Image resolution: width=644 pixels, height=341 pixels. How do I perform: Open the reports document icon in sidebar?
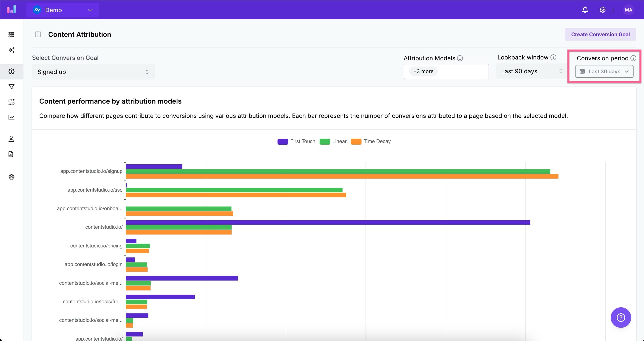click(x=11, y=154)
